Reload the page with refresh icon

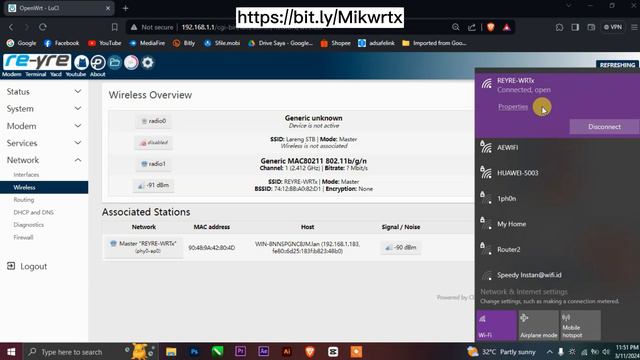(43, 27)
